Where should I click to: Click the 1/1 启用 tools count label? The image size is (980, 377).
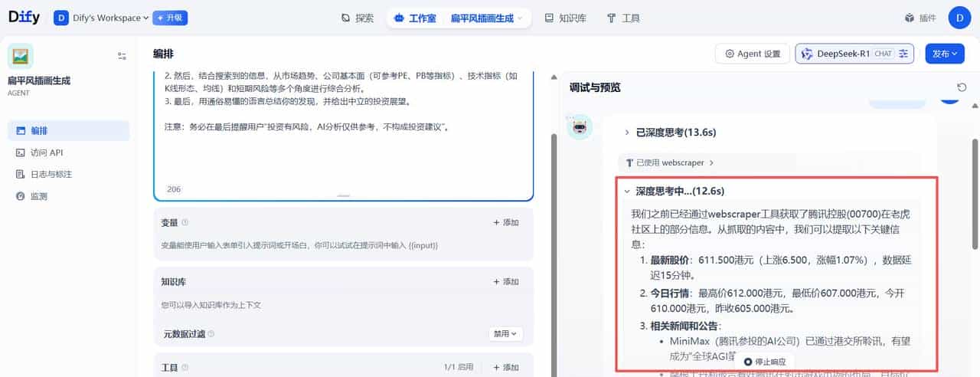(459, 368)
